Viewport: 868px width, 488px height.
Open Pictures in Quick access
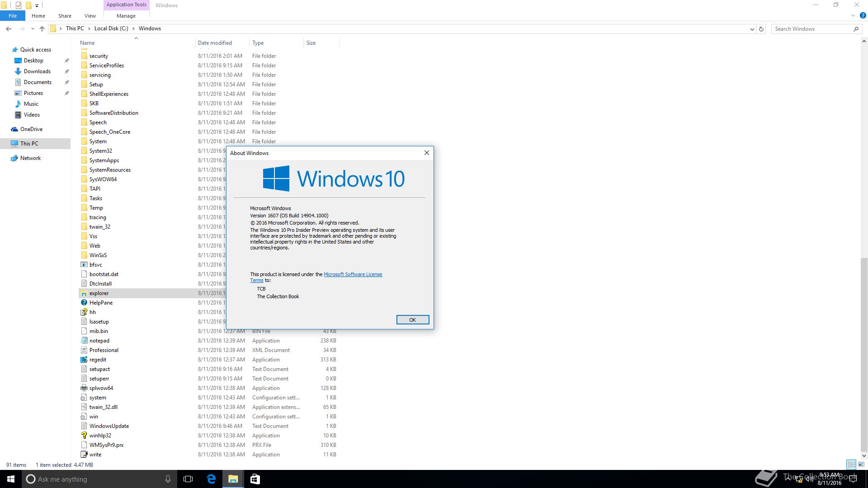pos(33,93)
